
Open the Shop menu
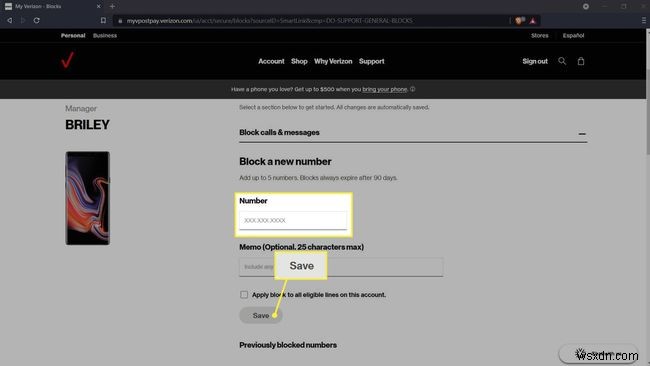(x=299, y=61)
